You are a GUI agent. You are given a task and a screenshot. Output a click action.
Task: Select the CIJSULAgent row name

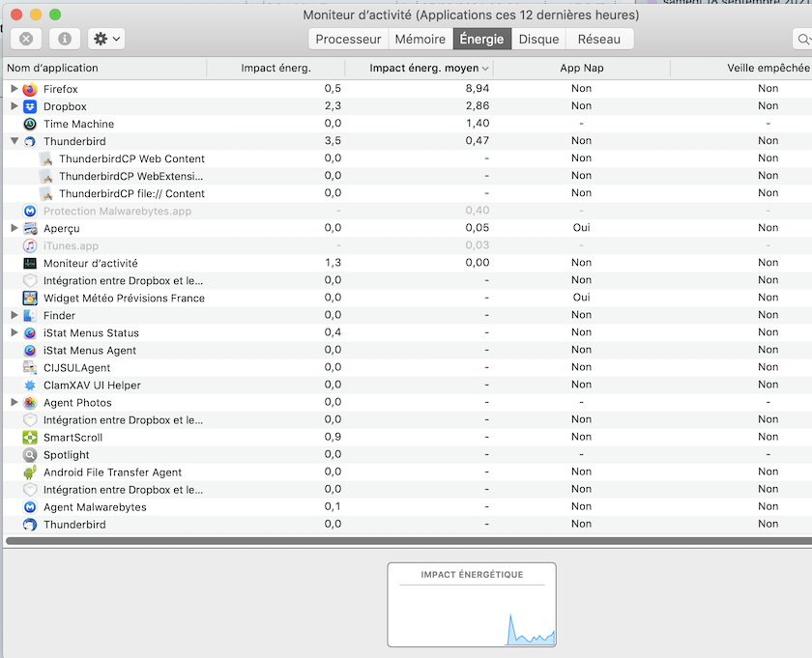(76, 368)
